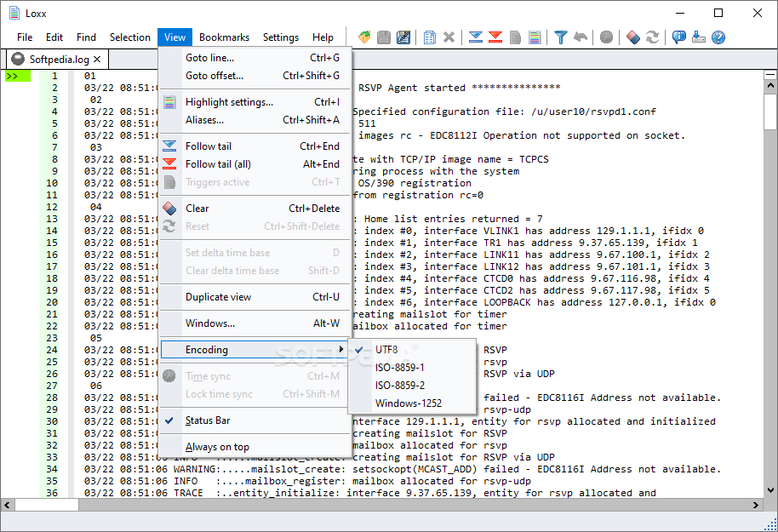This screenshot has height=532, width=778.
Task: Click the horizontal scrollbar right arrow
Action: pyautogui.click(x=756, y=506)
